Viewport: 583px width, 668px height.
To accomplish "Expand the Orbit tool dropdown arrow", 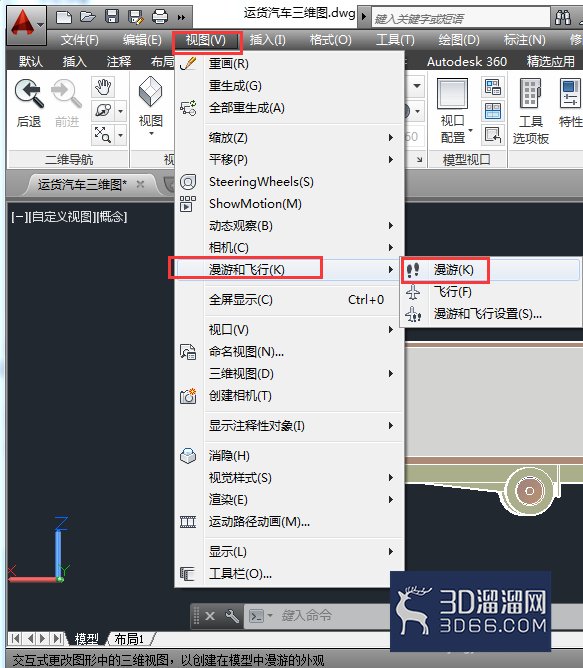I will pyautogui.click(x=121, y=111).
